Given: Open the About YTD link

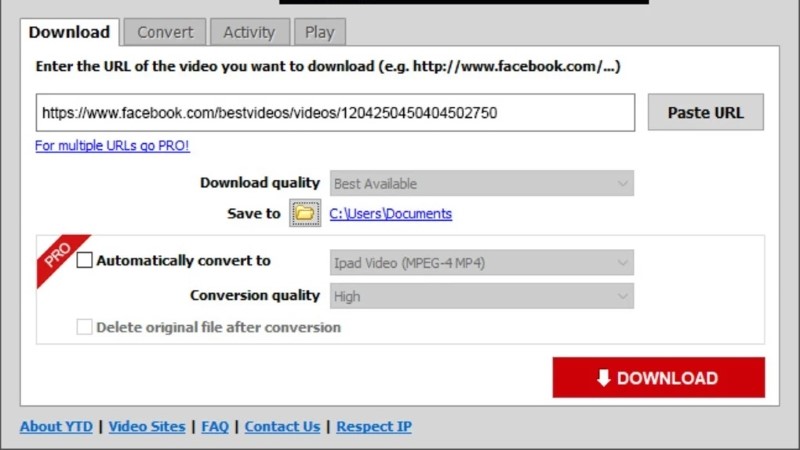Looking at the screenshot, I should 56,427.
